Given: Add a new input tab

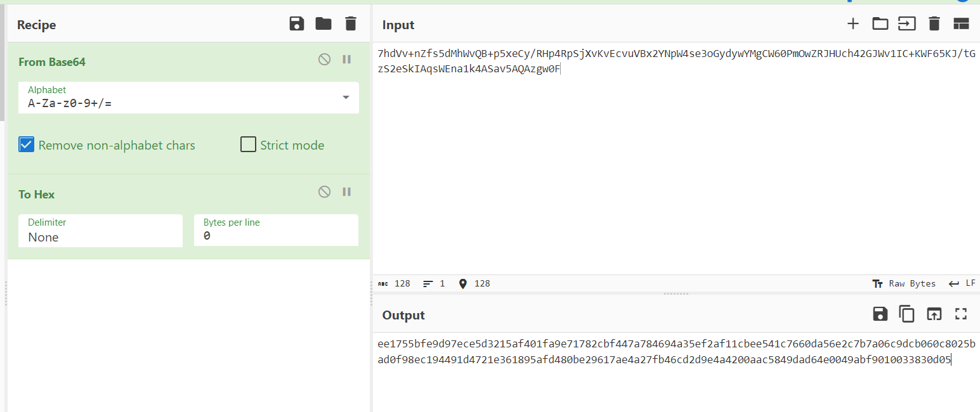Looking at the screenshot, I should [853, 24].
